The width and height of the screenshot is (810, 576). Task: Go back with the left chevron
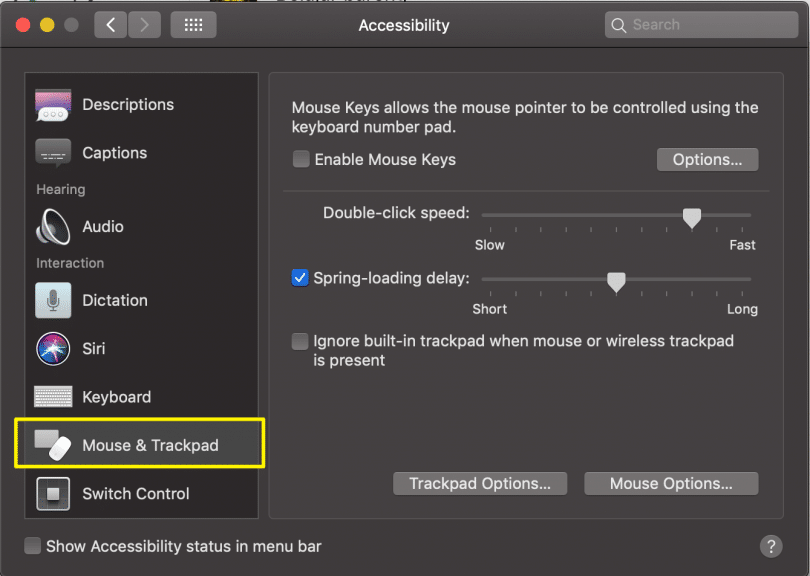111,25
